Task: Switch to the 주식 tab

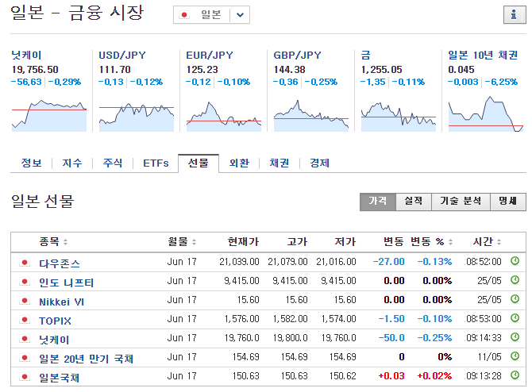Action: click(x=113, y=163)
